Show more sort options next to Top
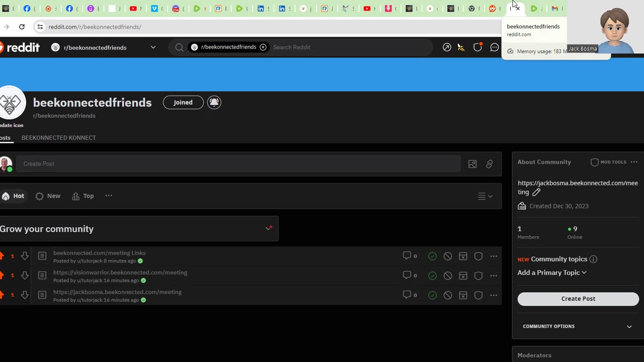Image resolution: width=644 pixels, height=362 pixels. 109,196
